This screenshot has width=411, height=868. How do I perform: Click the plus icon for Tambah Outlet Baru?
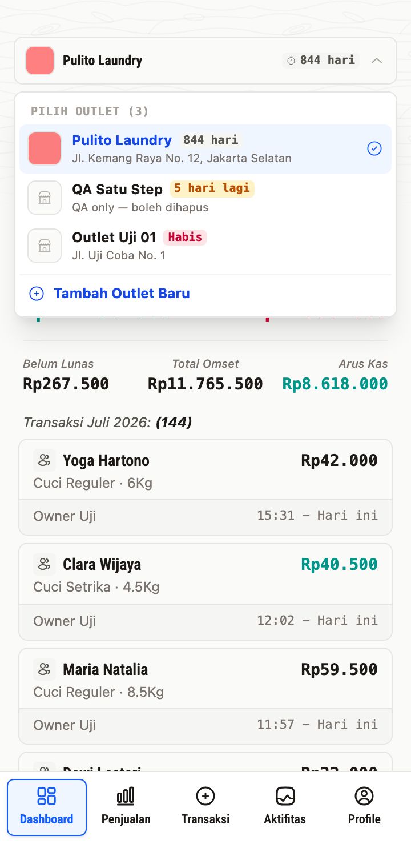point(37,294)
